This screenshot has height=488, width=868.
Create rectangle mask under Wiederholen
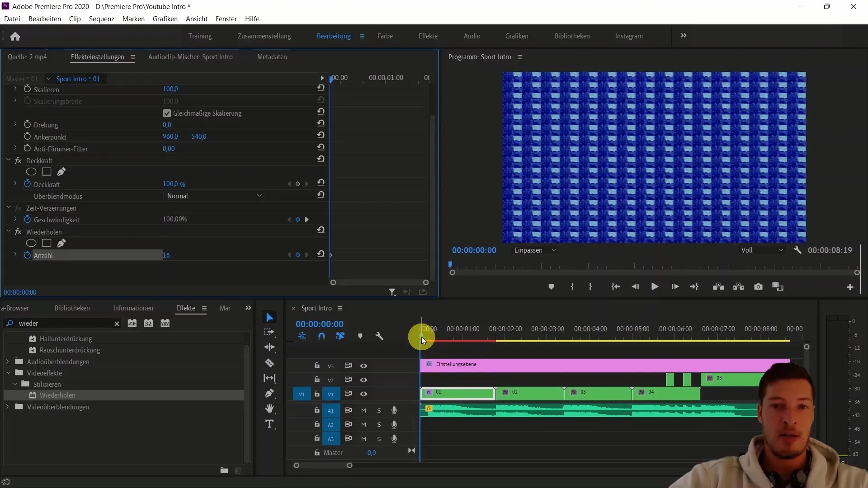click(47, 243)
